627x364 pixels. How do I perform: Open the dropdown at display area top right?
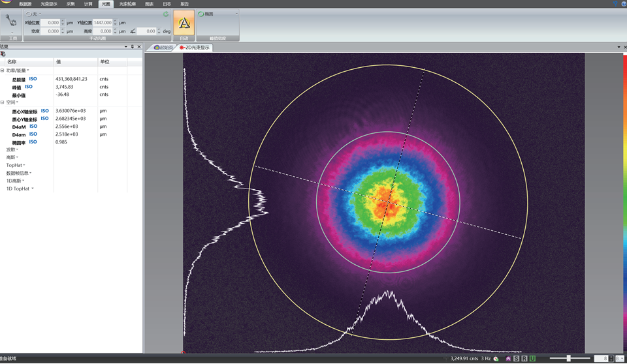(x=619, y=47)
